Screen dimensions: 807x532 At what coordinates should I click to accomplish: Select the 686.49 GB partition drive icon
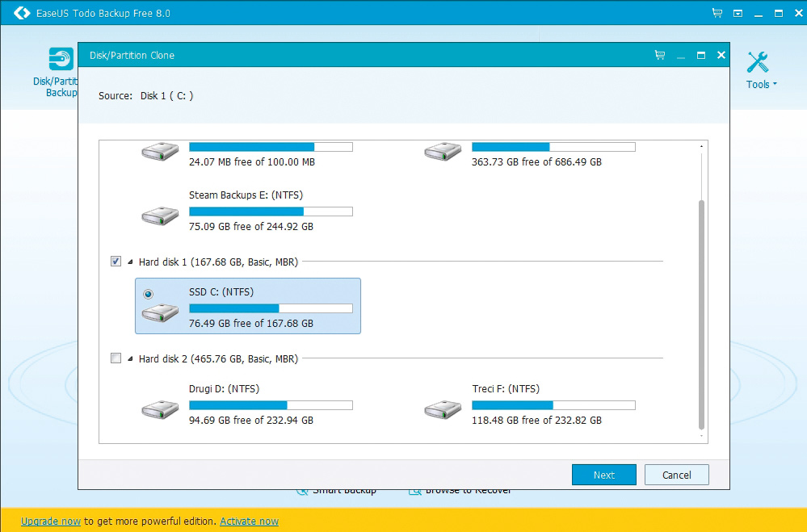[443, 152]
